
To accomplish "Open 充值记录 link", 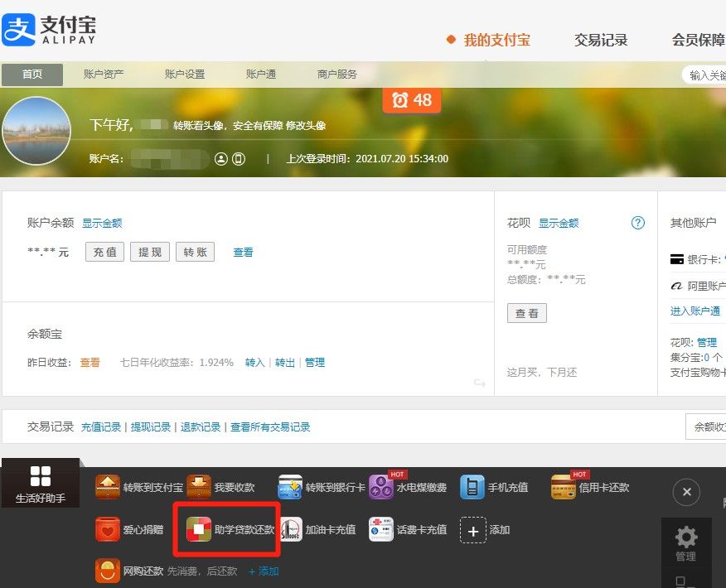I will (x=101, y=427).
